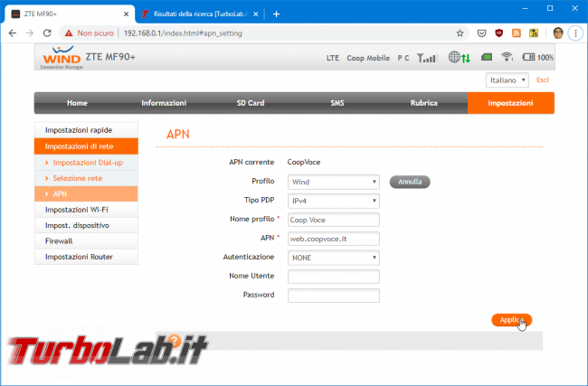The image size is (588, 386).
Task: Open Impostazioni Router in sidebar
Action: 86,257
